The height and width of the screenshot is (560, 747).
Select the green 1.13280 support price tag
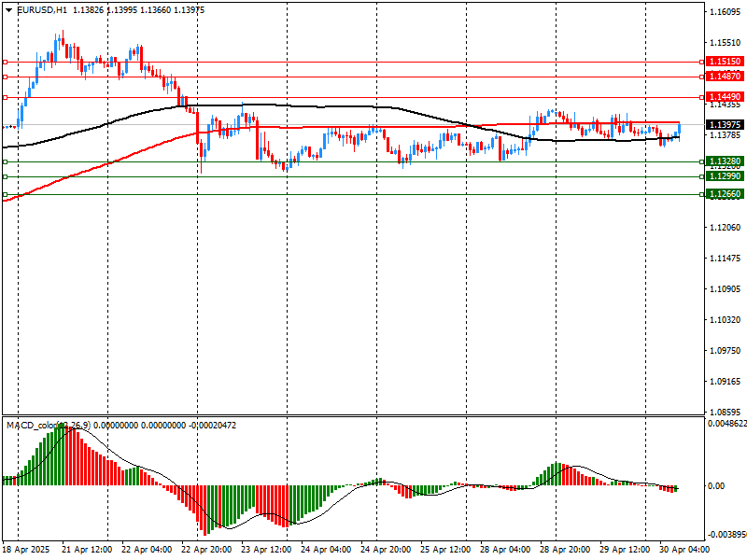[725, 161]
